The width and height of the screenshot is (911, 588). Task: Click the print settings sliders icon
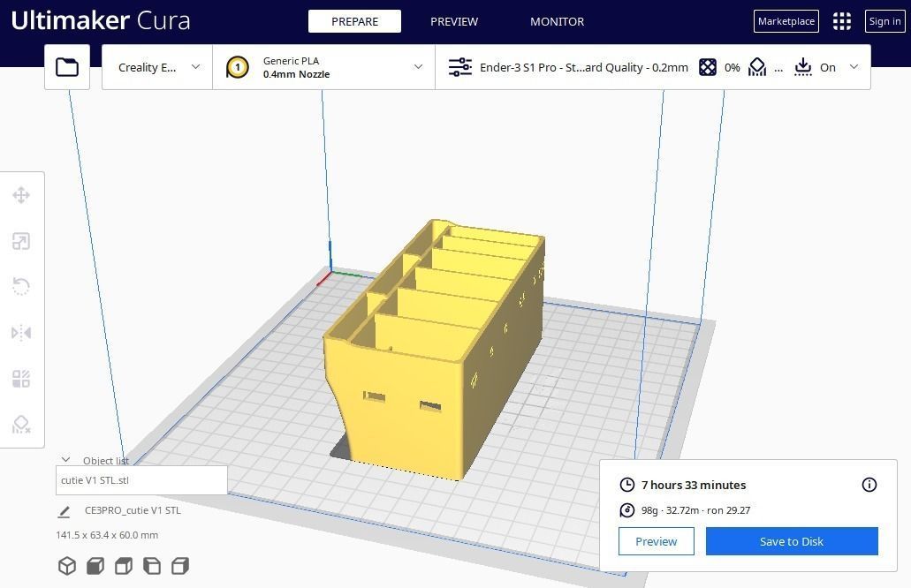[460, 67]
